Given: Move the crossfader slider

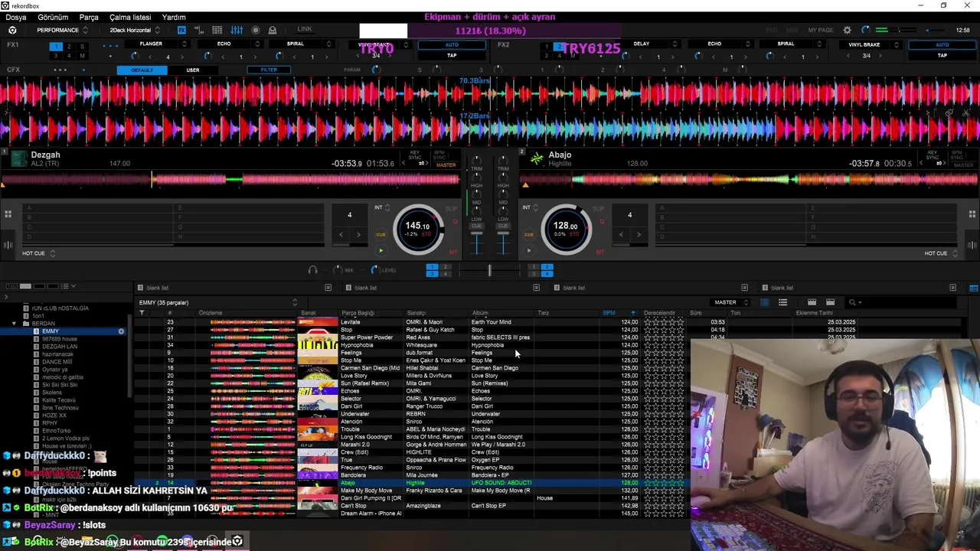Looking at the screenshot, I should 489,270.
